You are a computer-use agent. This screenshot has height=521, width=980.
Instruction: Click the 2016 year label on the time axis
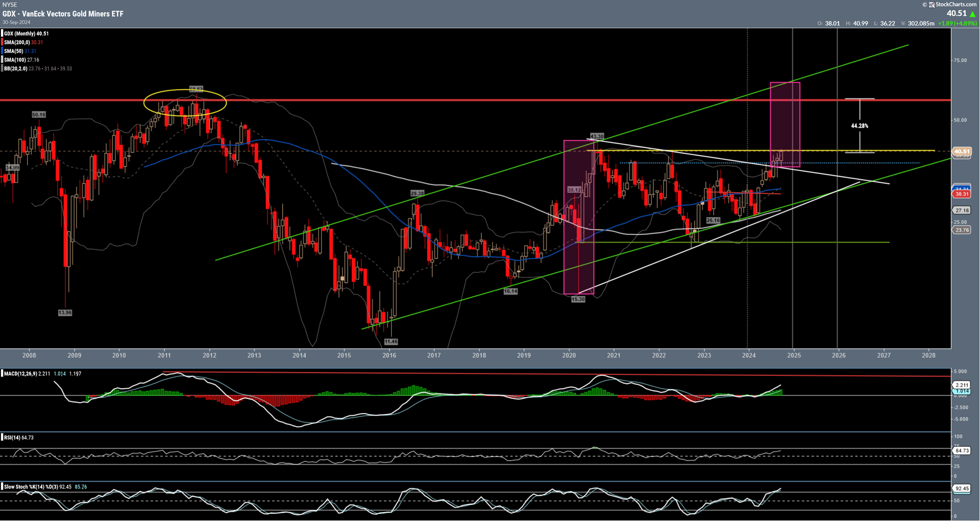[x=389, y=356]
